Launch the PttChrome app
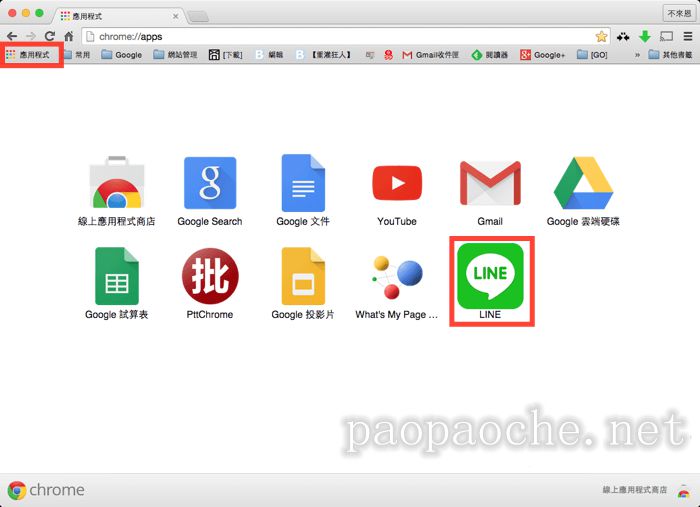The height and width of the screenshot is (507, 700). coord(210,276)
